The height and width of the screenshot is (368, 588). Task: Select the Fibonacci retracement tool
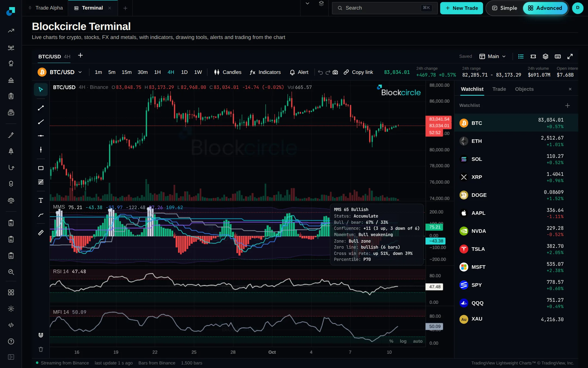point(41,182)
